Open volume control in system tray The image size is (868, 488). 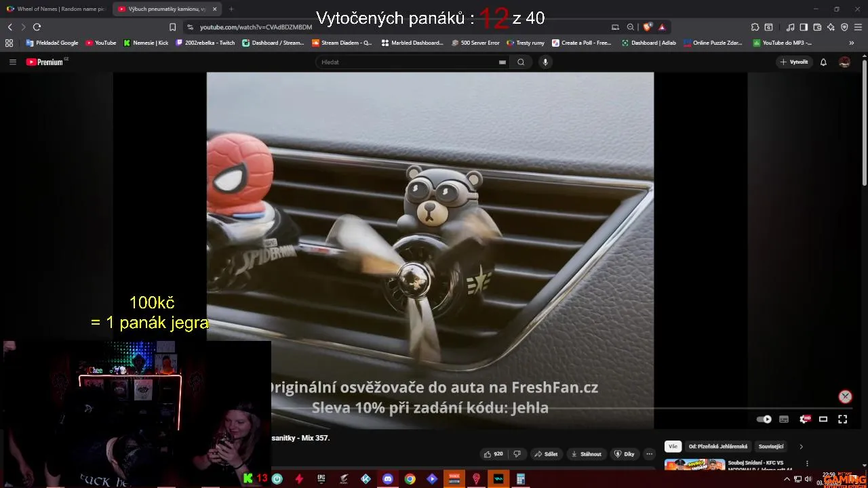click(x=808, y=479)
